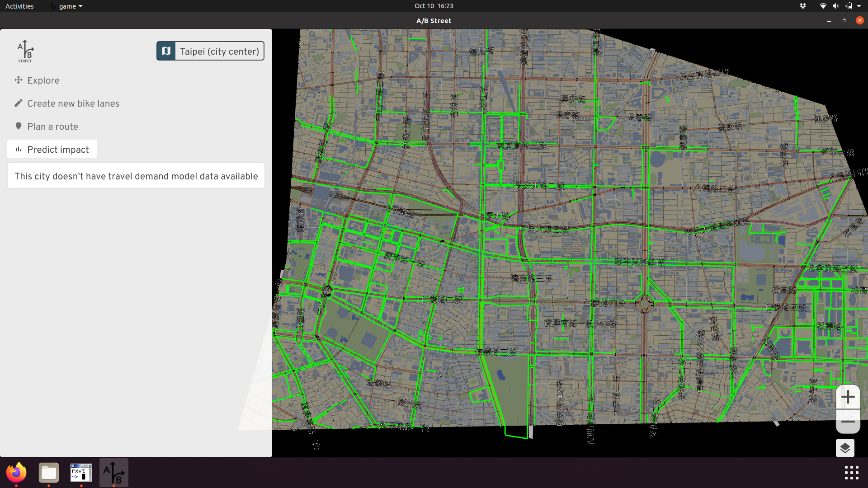The image size is (868, 488).
Task: Click the Predict impact bar chart icon
Action: tap(19, 149)
